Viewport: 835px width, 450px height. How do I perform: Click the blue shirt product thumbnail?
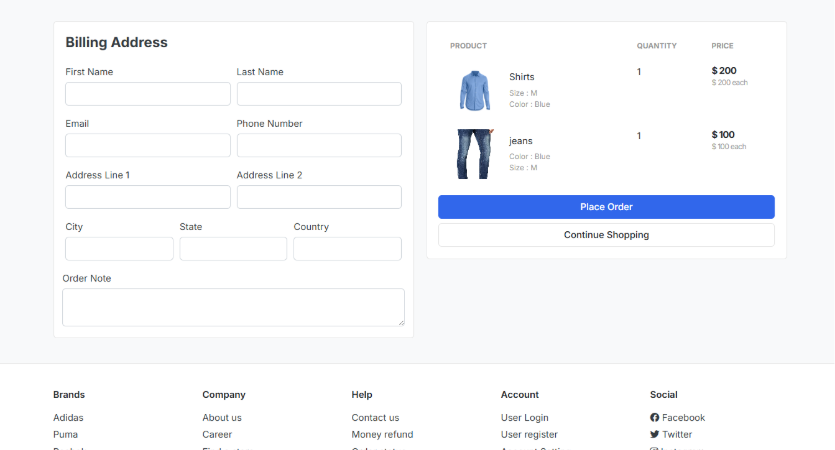[x=474, y=91]
